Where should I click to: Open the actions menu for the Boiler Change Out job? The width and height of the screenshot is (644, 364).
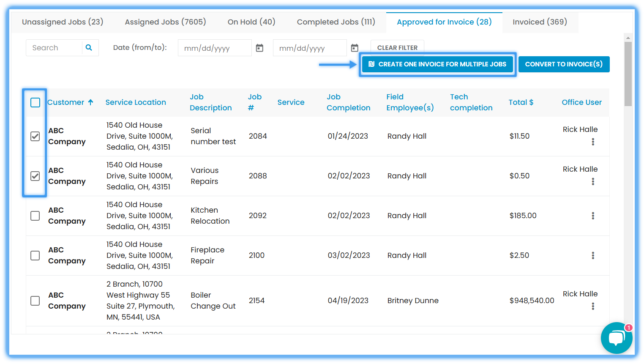tap(593, 306)
